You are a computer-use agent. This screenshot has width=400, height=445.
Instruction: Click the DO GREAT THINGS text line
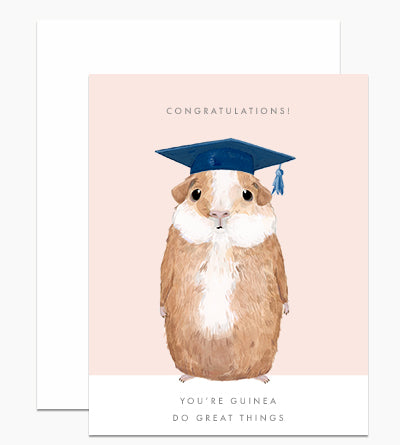[x=228, y=418]
